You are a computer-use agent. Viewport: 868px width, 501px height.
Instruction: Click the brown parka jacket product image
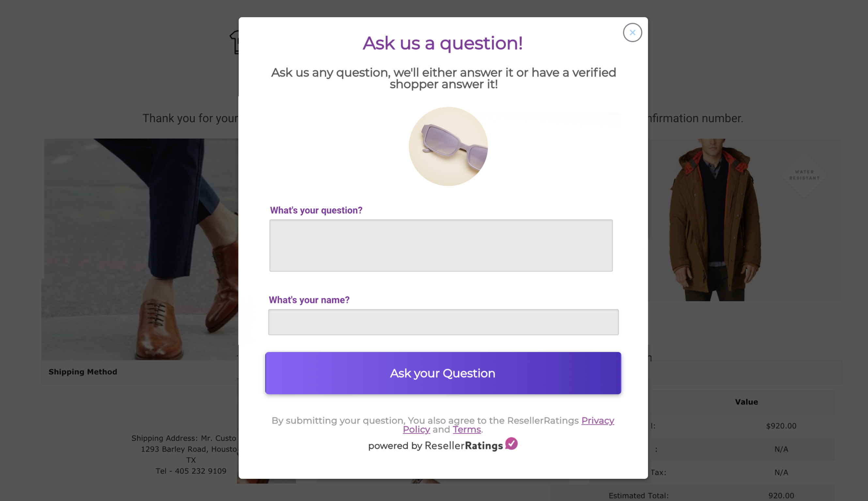(x=715, y=220)
